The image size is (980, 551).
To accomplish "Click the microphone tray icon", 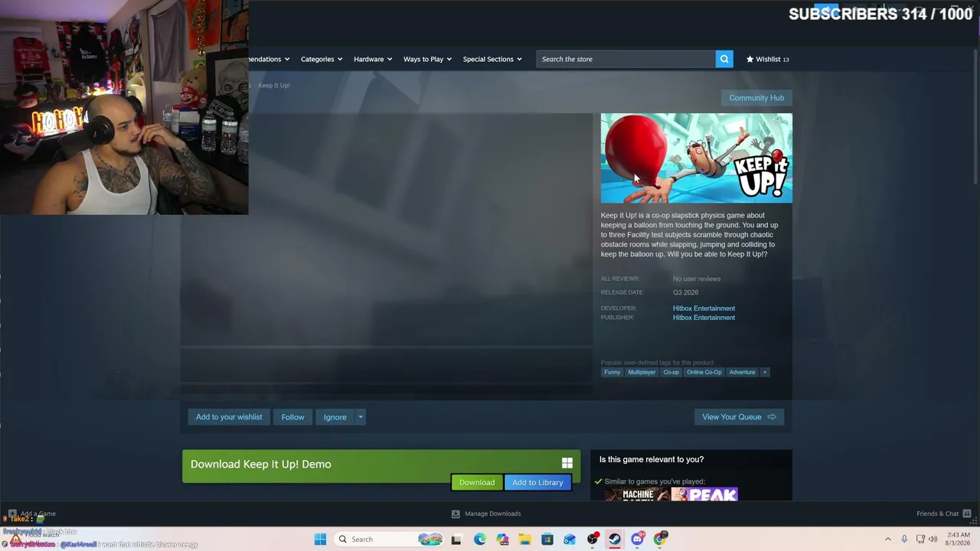I will click(904, 539).
